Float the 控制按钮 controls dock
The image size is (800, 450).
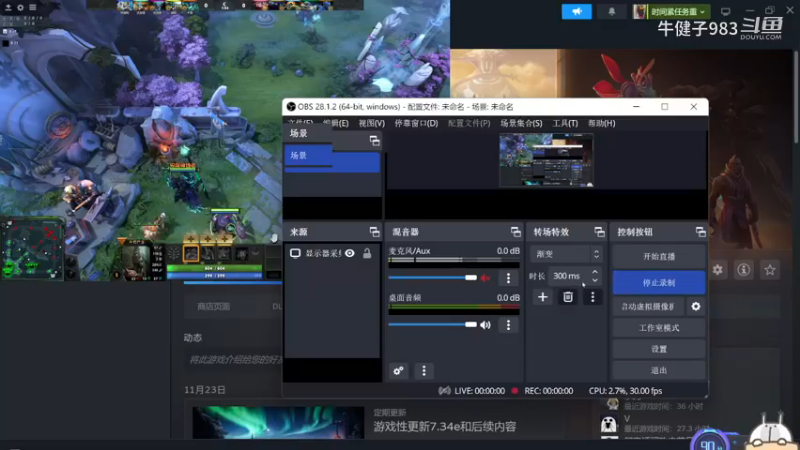[701, 232]
